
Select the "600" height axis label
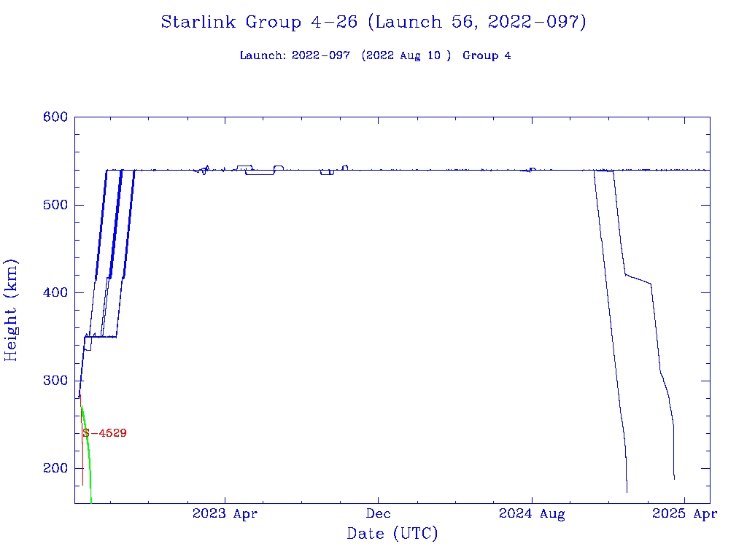pos(55,117)
